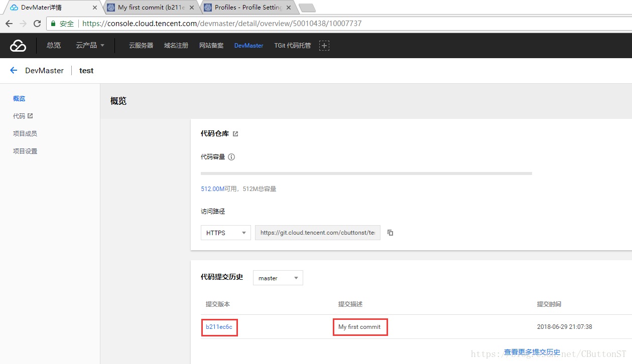Screen dimensions: 632x364
Task: Click the repository URL field
Action: pos(318,233)
